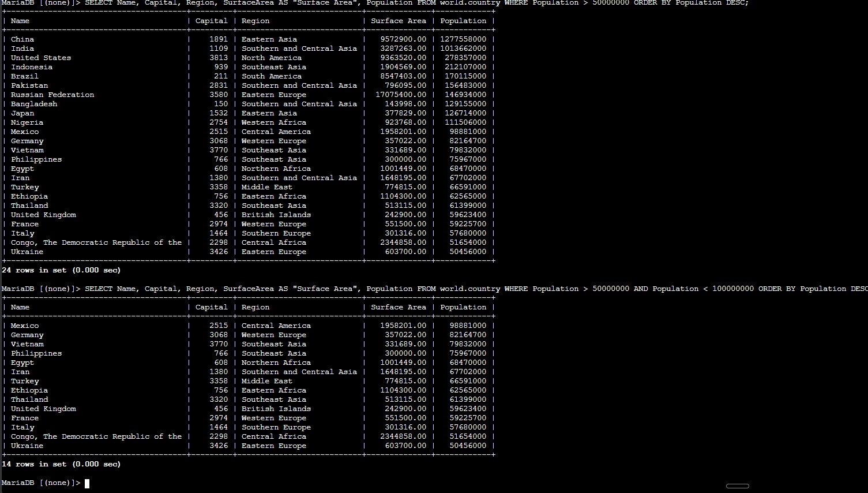This screenshot has height=493, width=868.
Task: Select the United States entry
Action: 40,57
